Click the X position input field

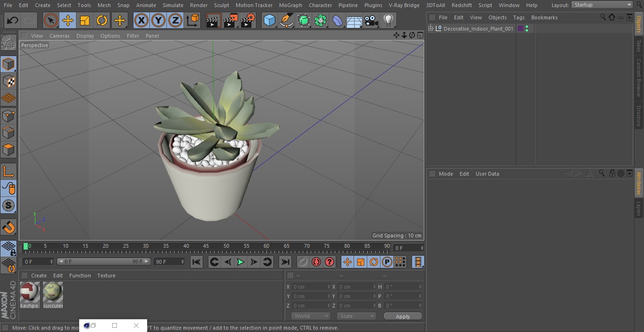pyautogui.click(x=311, y=287)
